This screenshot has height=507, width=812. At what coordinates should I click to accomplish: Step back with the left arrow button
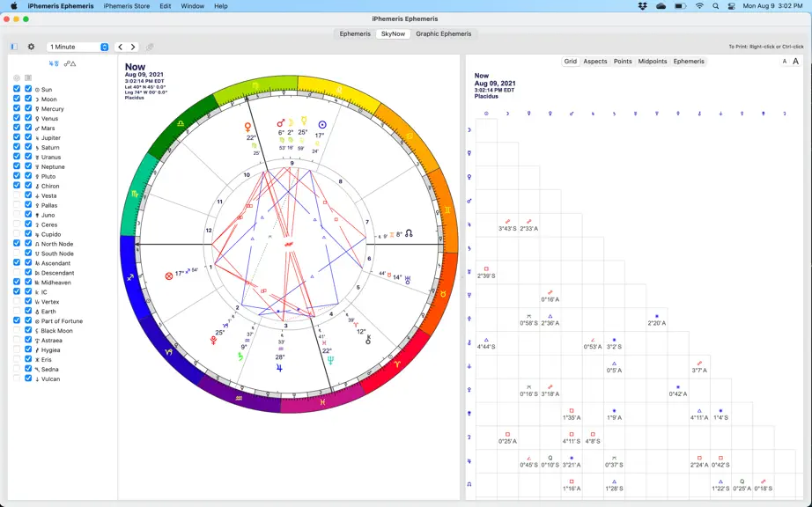120,47
